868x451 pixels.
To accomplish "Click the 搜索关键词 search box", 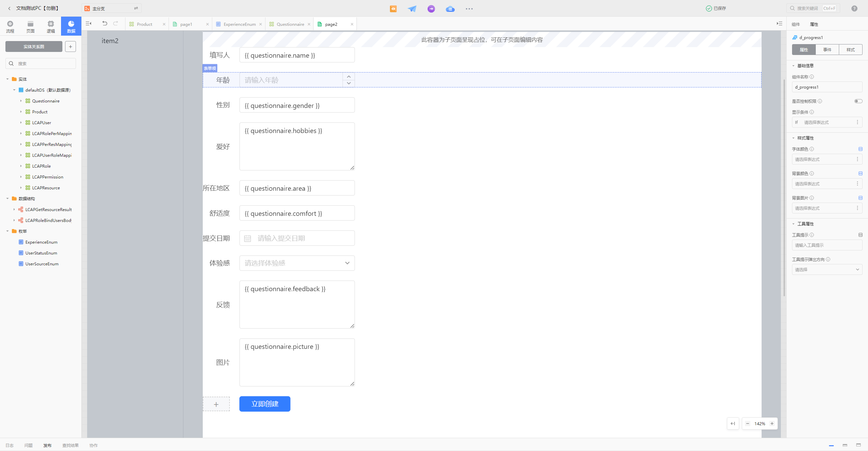I will [x=813, y=8].
